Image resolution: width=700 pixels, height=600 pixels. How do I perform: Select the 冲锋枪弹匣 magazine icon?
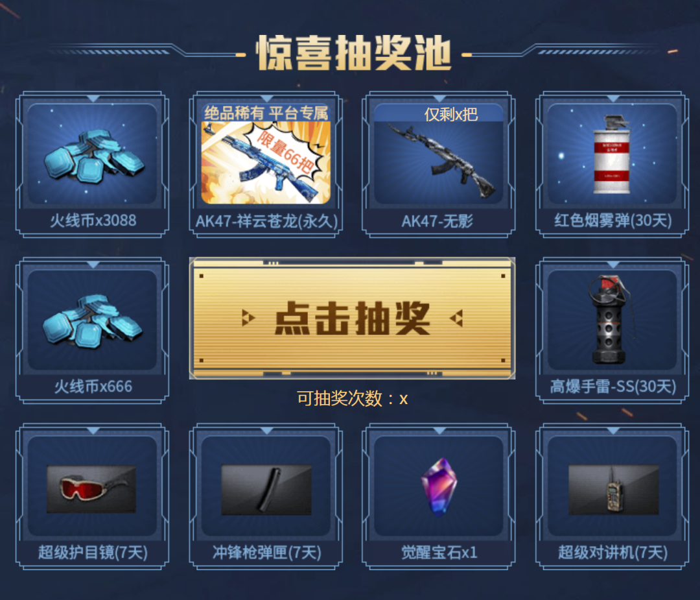266,490
